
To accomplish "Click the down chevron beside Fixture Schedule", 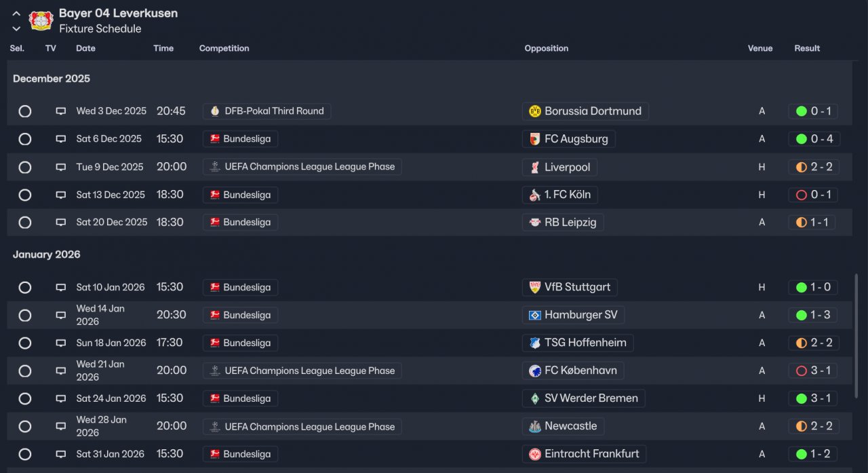I will tap(16, 29).
